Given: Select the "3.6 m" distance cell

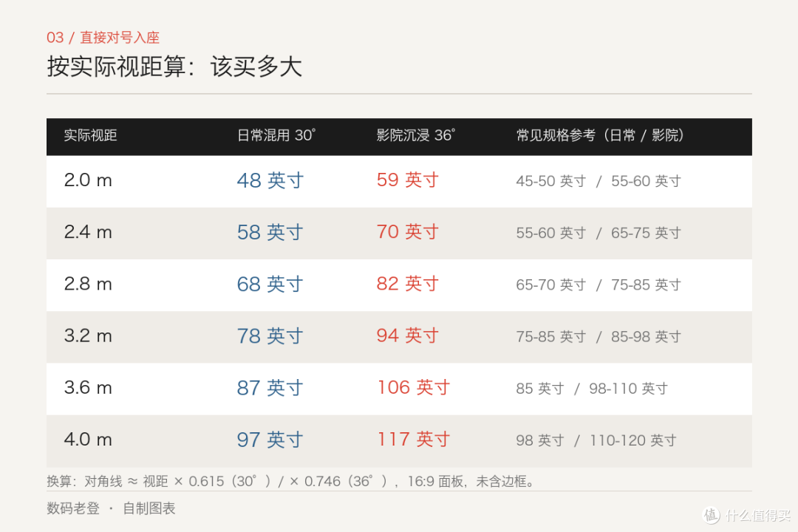Looking at the screenshot, I should point(88,388).
